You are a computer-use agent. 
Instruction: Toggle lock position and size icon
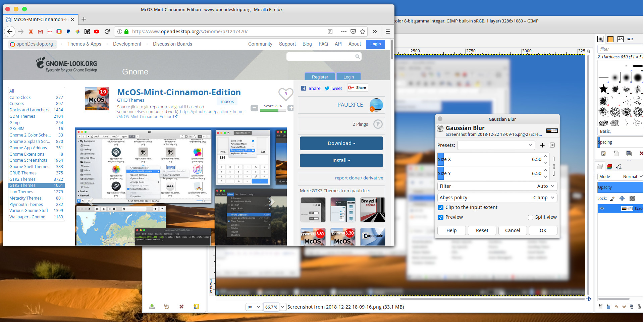(622, 199)
